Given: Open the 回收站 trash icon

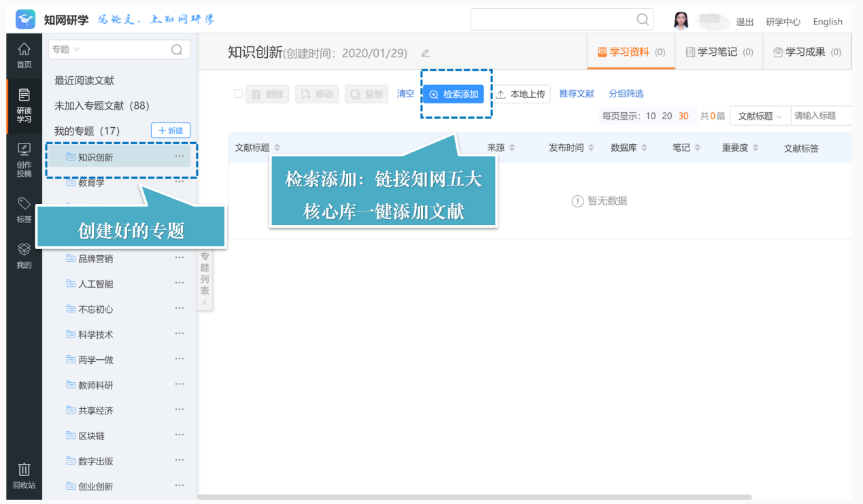Looking at the screenshot, I should click(x=24, y=476).
